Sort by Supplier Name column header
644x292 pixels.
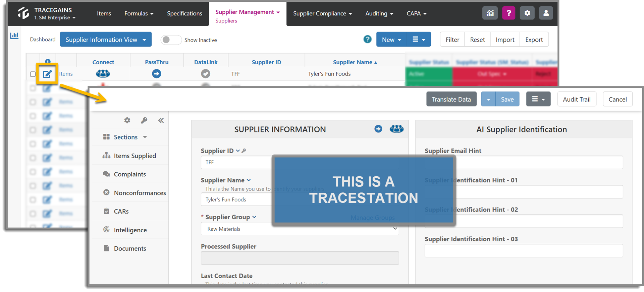click(x=355, y=62)
